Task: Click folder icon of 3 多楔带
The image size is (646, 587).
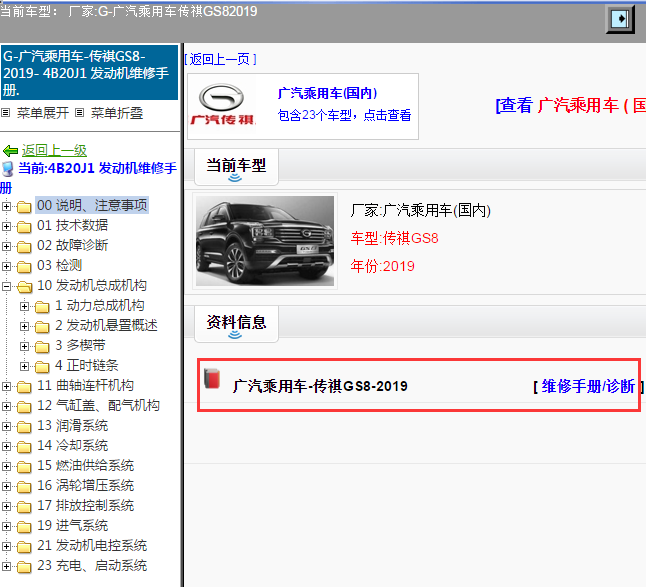Action: (42, 346)
